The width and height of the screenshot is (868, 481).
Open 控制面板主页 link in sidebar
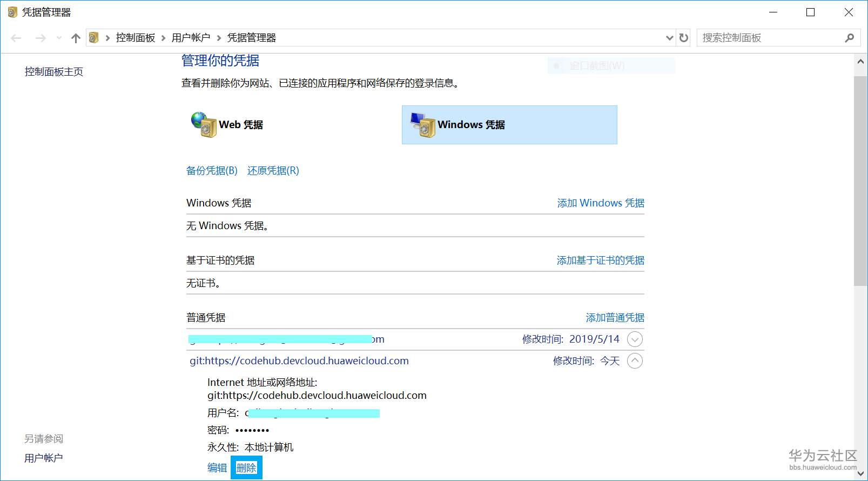tap(54, 72)
